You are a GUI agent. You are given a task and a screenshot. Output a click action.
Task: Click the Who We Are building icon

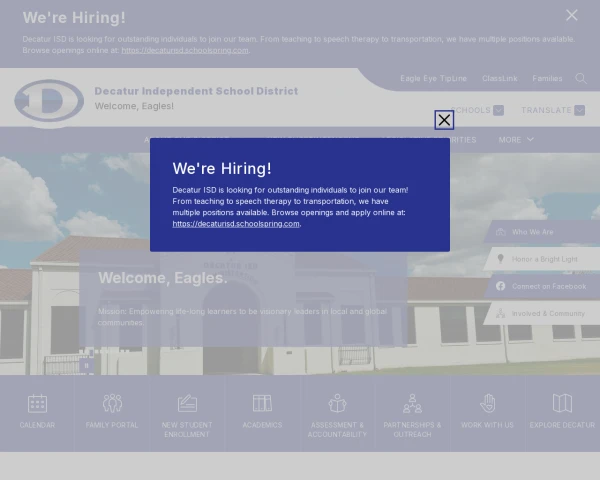point(500,232)
